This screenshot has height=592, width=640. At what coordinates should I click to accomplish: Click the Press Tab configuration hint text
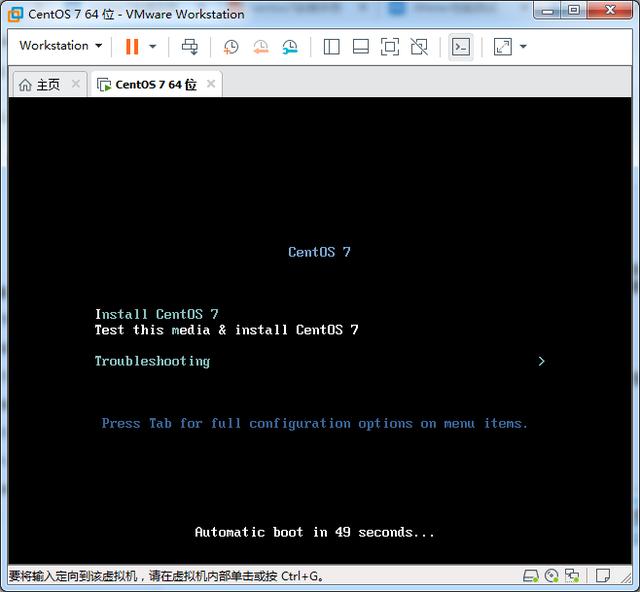click(315, 423)
